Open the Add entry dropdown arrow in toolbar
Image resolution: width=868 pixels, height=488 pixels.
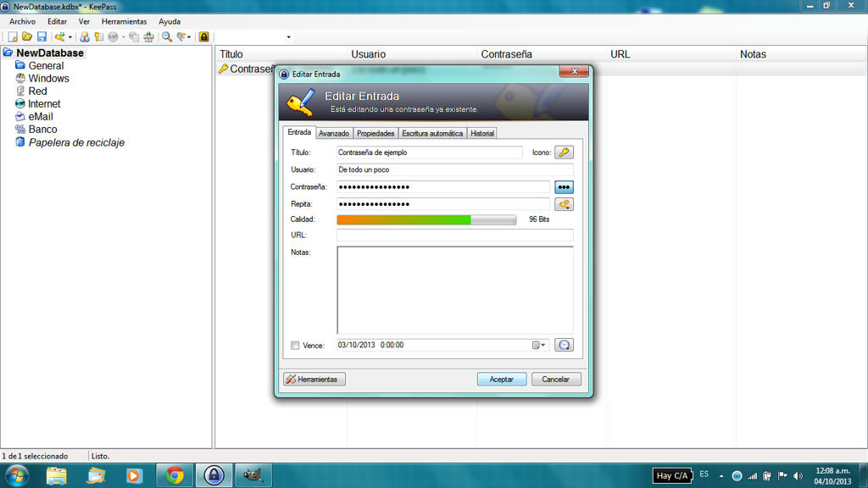(70, 37)
